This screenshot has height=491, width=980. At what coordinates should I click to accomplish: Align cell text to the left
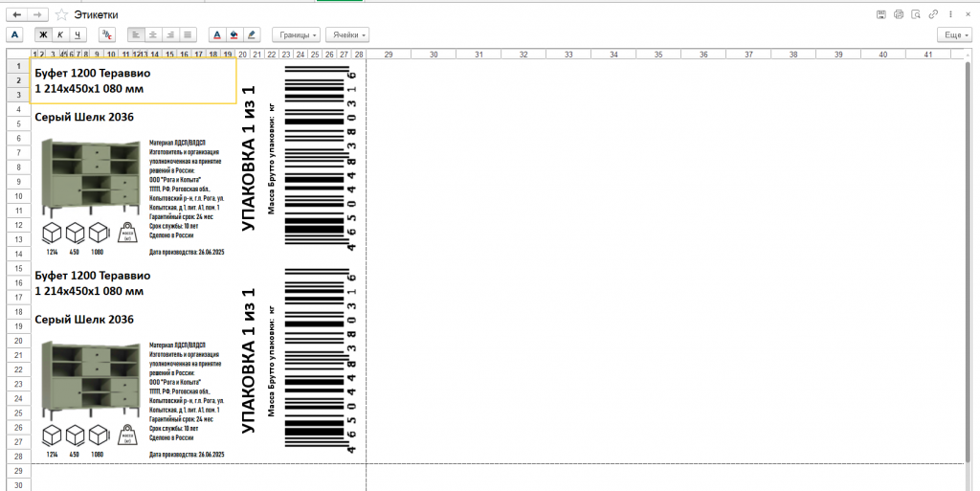point(136,35)
